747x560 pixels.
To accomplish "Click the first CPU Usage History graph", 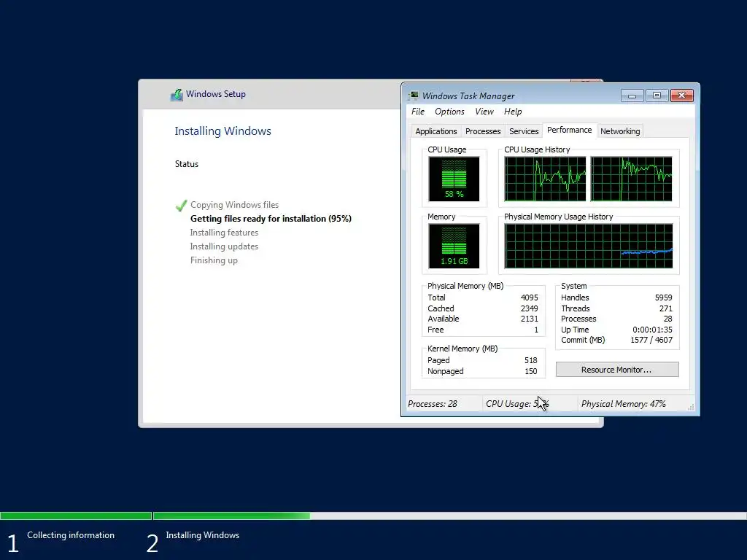I will (x=545, y=179).
